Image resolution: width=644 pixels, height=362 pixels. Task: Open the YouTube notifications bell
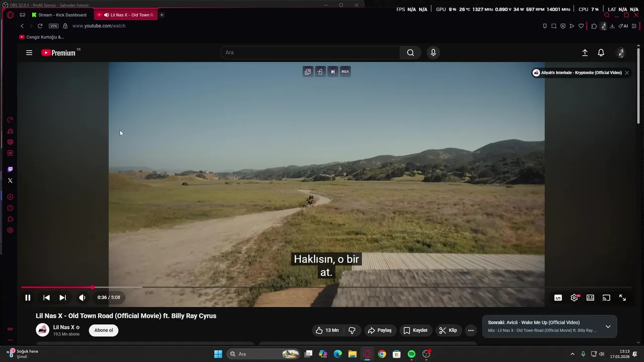[x=601, y=53]
